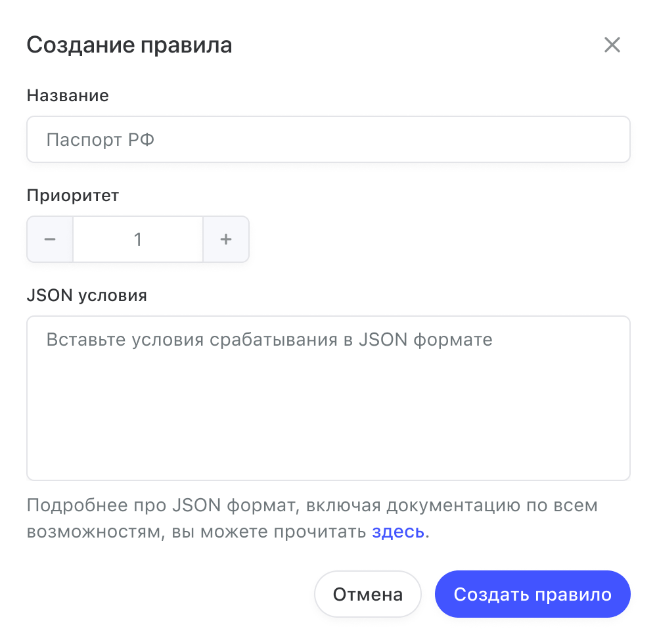Viewport: 657px width, 644px height.
Task: Tap the plus icon beside priority value
Action: tap(226, 239)
